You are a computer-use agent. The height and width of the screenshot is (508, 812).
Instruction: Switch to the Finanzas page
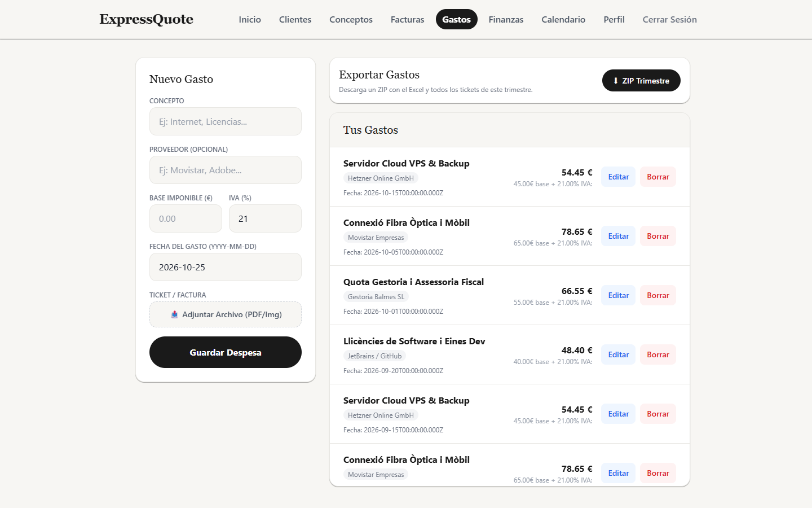tap(506, 19)
